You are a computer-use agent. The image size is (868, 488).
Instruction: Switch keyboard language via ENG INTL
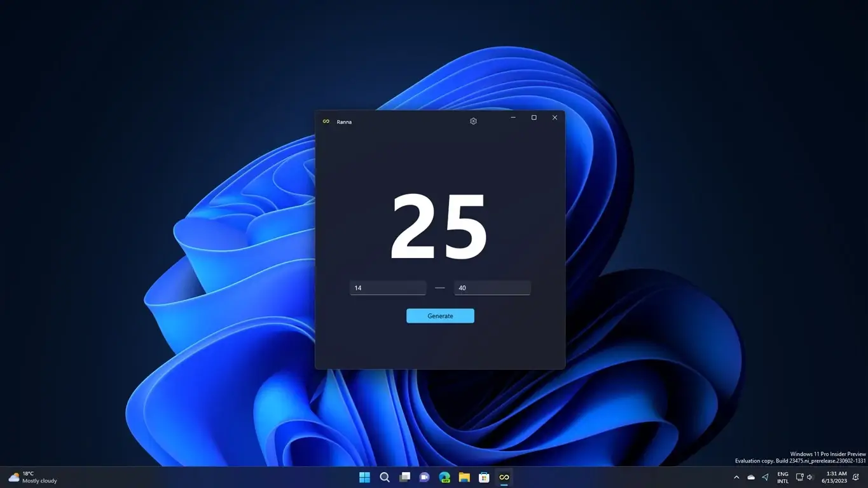782,477
